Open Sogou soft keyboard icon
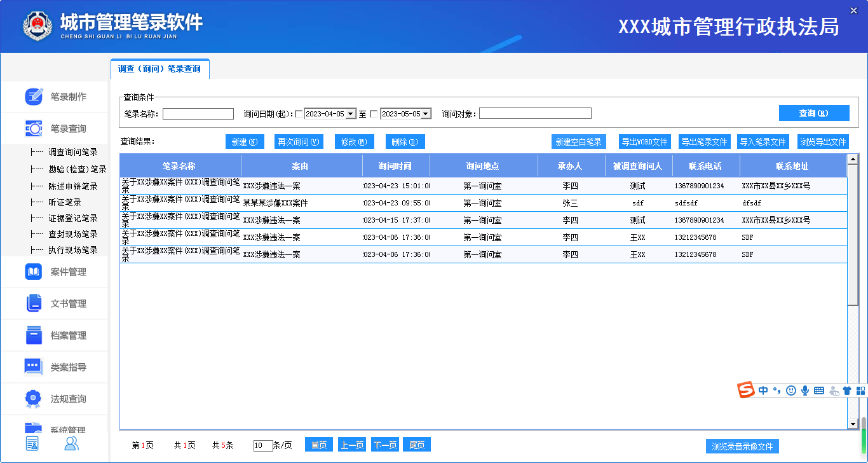Image resolution: width=868 pixels, height=463 pixels. (819, 390)
